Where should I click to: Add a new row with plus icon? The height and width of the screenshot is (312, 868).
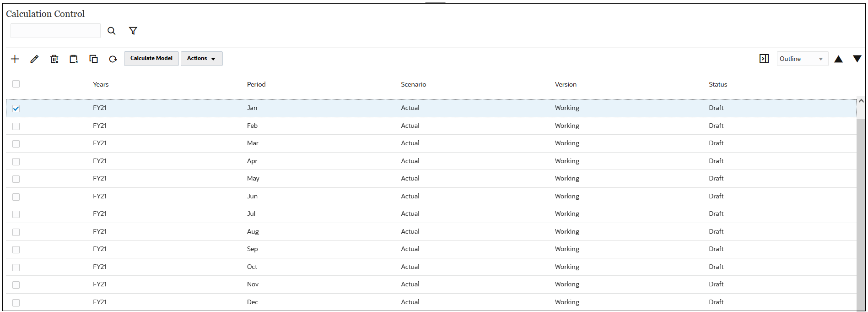(x=15, y=59)
